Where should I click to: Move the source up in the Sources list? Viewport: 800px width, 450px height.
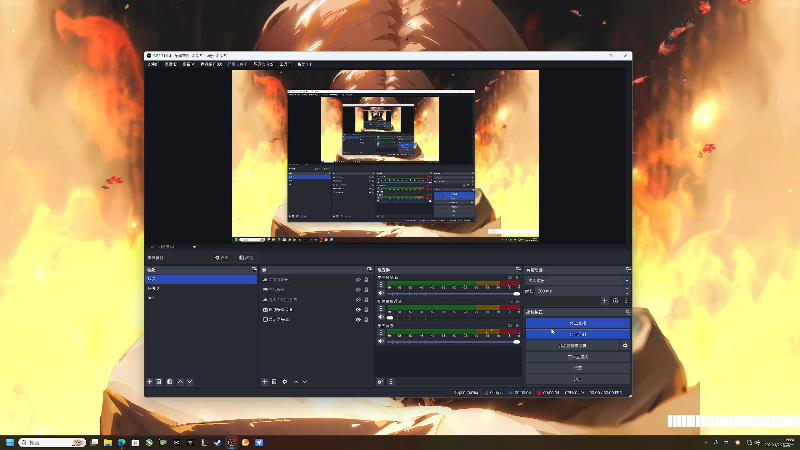[x=296, y=382]
